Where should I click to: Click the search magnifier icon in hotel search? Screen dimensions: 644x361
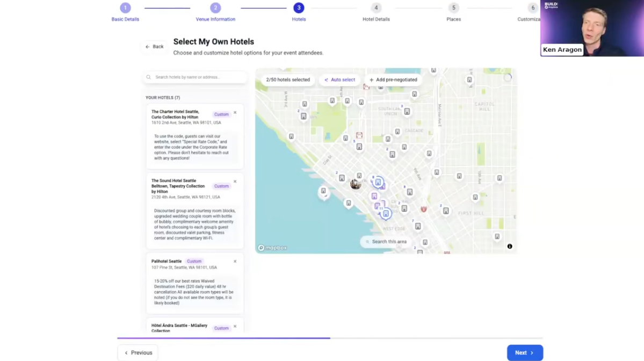coord(149,77)
